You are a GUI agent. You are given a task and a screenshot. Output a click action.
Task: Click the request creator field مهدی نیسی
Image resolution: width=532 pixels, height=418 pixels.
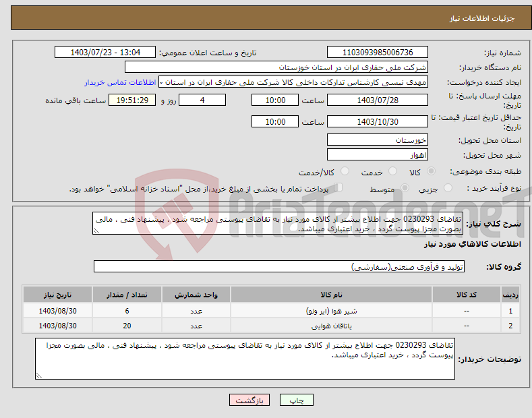click(x=293, y=82)
